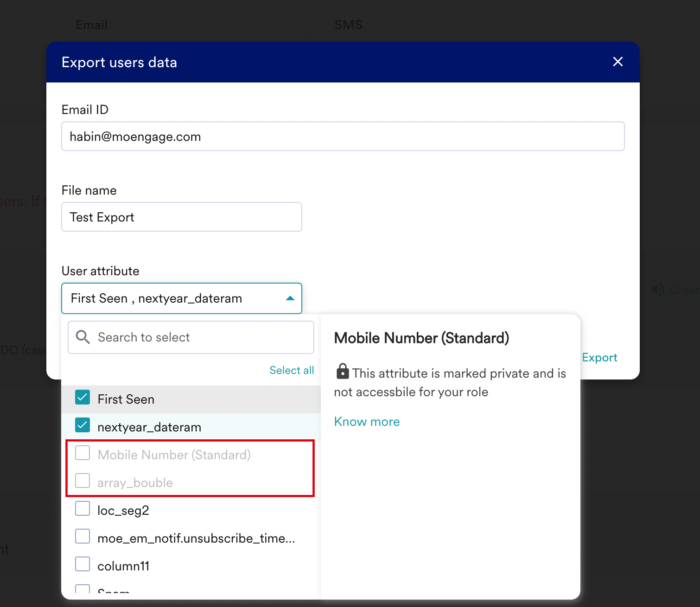Click the File name text field
Image resolution: width=700 pixels, height=607 pixels.
tap(181, 217)
